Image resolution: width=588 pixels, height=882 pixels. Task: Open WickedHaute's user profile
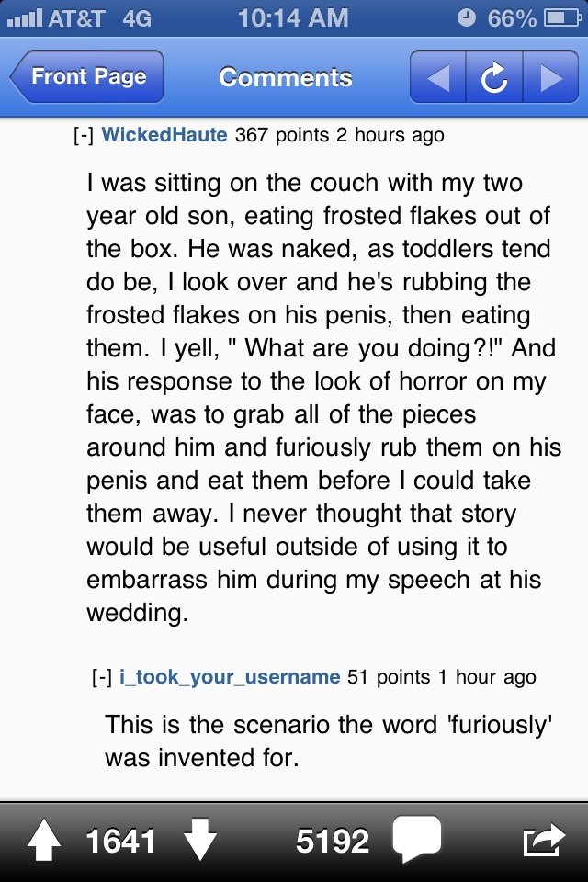[164, 135]
